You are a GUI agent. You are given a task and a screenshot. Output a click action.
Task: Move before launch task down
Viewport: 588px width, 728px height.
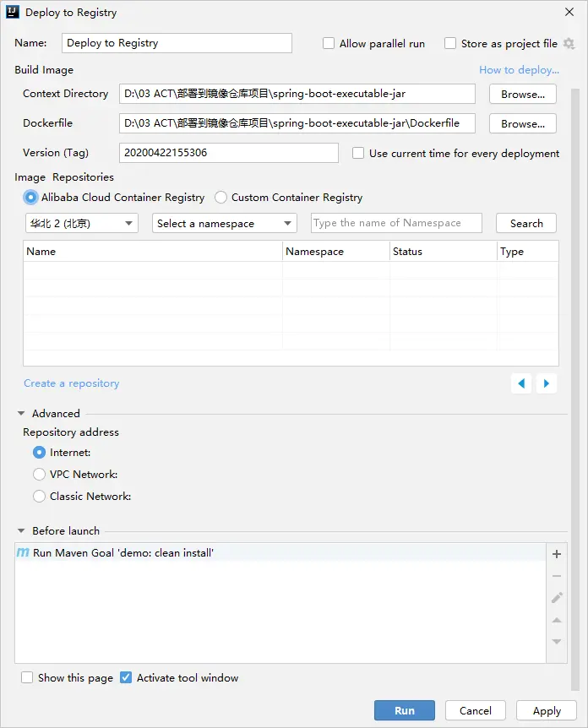tap(557, 642)
